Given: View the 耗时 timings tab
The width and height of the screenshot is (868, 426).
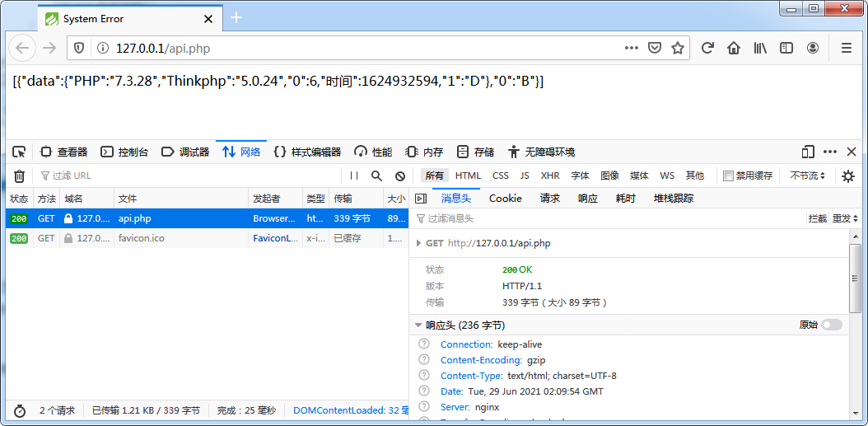Looking at the screenshot, I should tap(626, 199).
